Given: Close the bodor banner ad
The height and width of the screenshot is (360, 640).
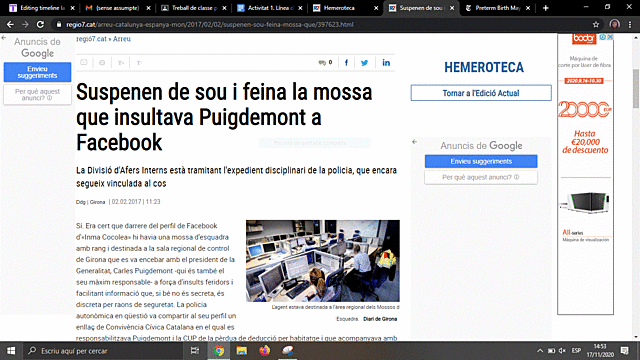Looking at the screenshot, I should click(610, 37).
